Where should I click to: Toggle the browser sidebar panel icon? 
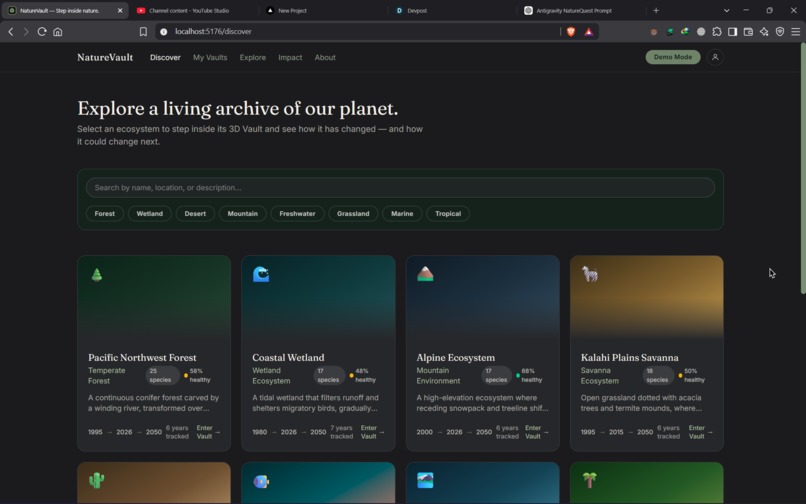pos(732,31)
